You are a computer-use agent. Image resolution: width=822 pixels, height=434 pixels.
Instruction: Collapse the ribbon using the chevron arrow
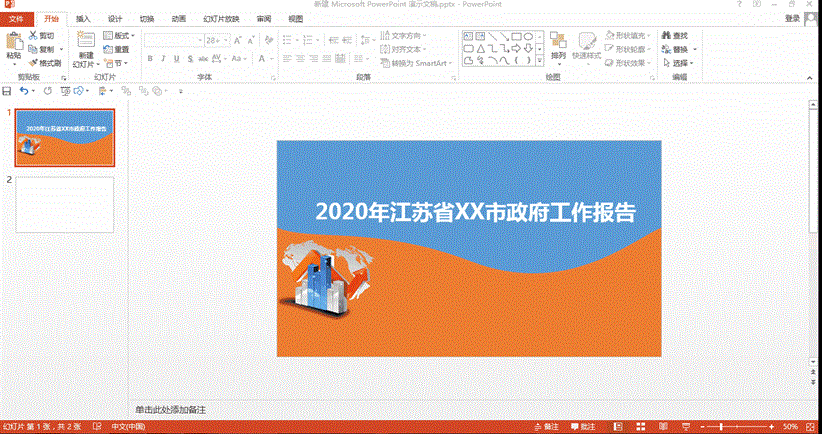(x=811, y=77)
